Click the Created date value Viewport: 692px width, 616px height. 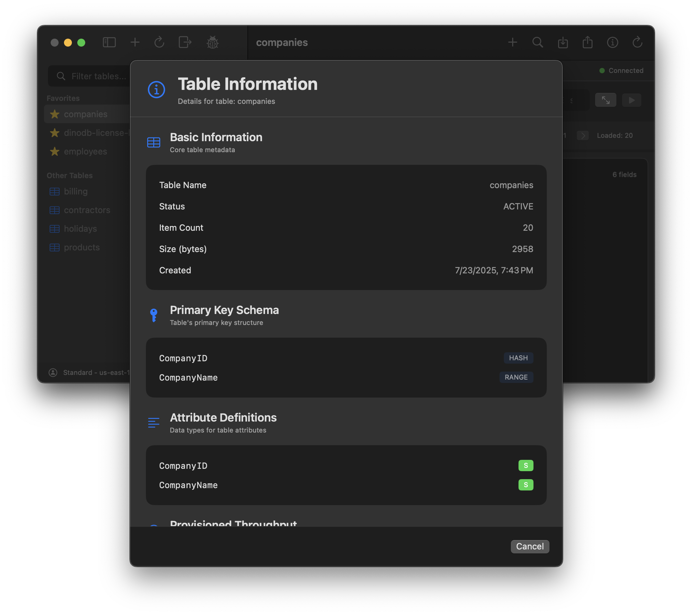[x=494, y=270]
